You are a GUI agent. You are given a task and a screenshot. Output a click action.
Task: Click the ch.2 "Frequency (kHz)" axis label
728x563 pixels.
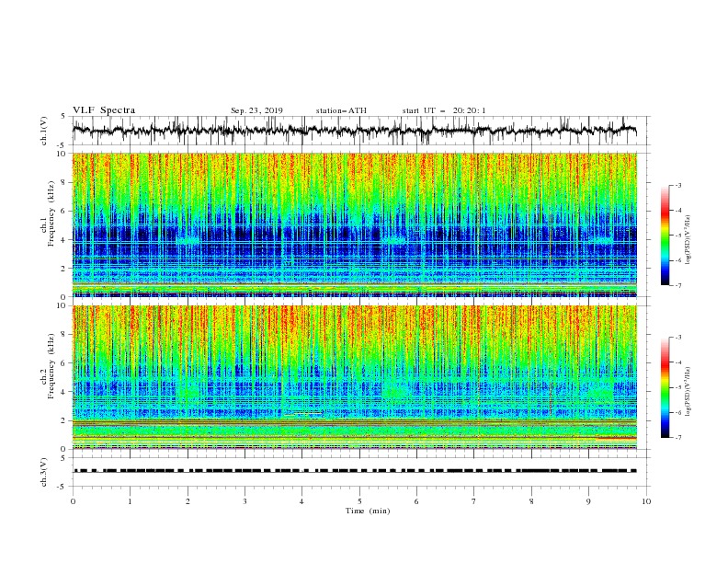tap(51, 365)
